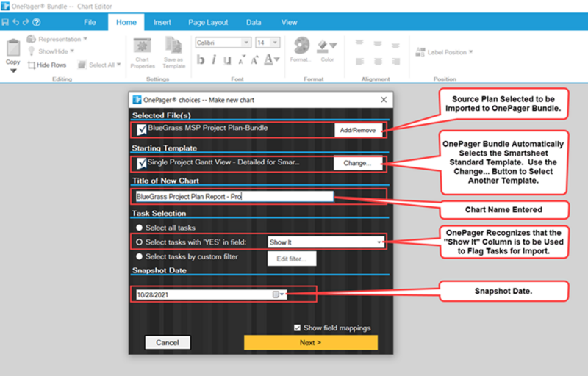Toggle bold text formatting
588x376 pixels.
[x=201, y=59]
